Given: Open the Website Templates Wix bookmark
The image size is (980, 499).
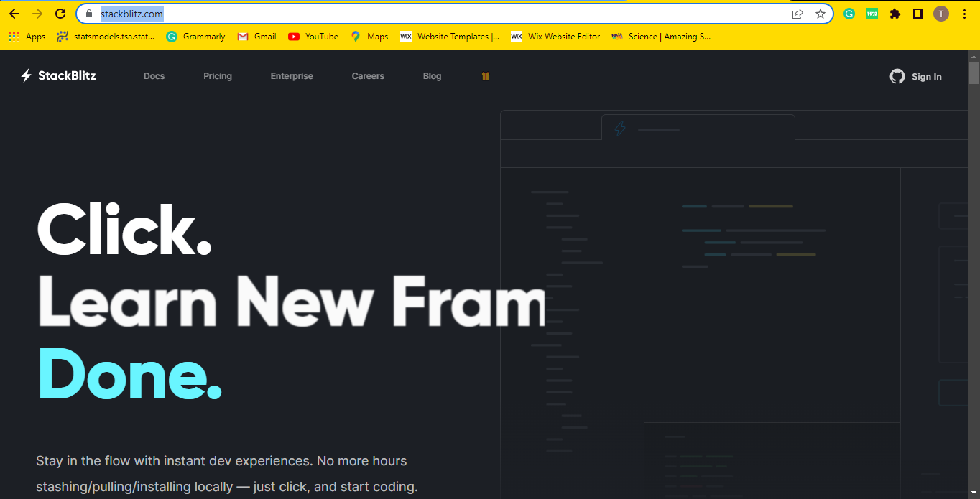Looking at the screenshot, I should click(450, 37).
